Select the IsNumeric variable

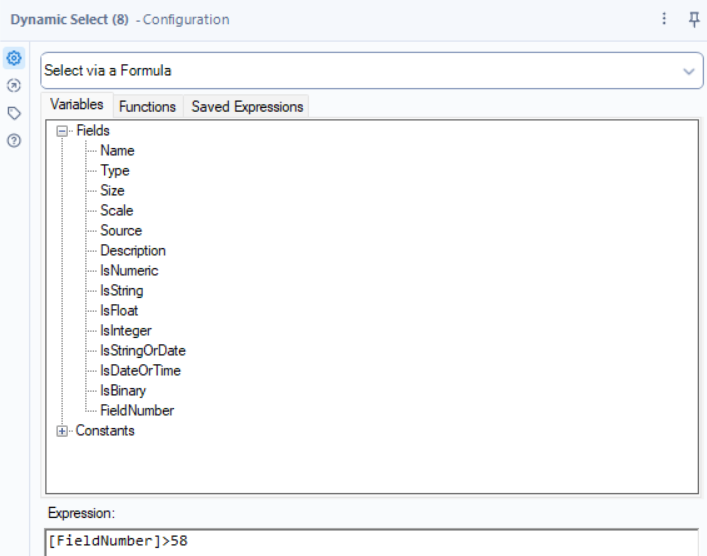point(129,271)
